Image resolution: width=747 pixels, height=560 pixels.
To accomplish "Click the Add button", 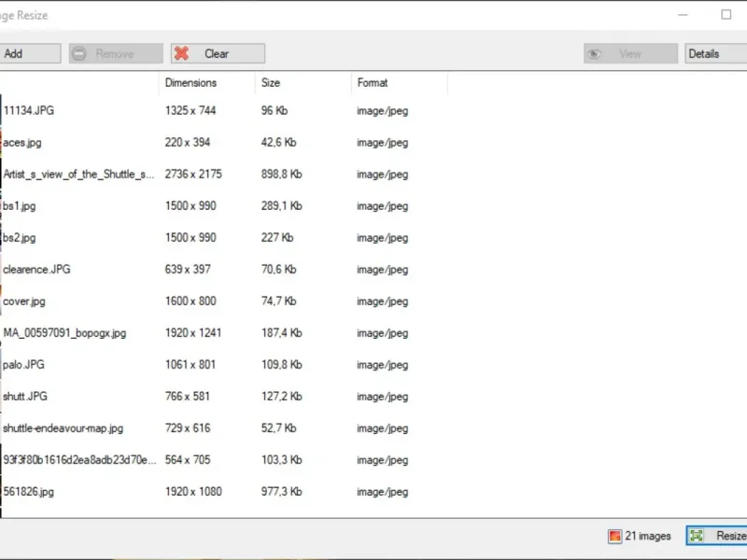I will point(30,53).
